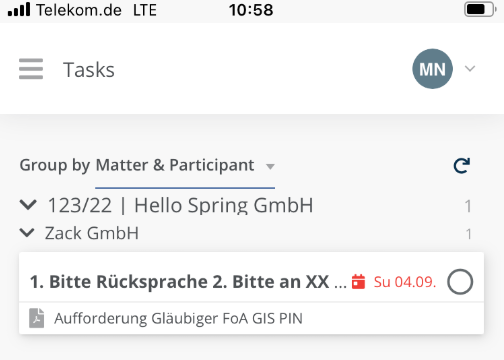Click the MN user avatar

point(432,69)
